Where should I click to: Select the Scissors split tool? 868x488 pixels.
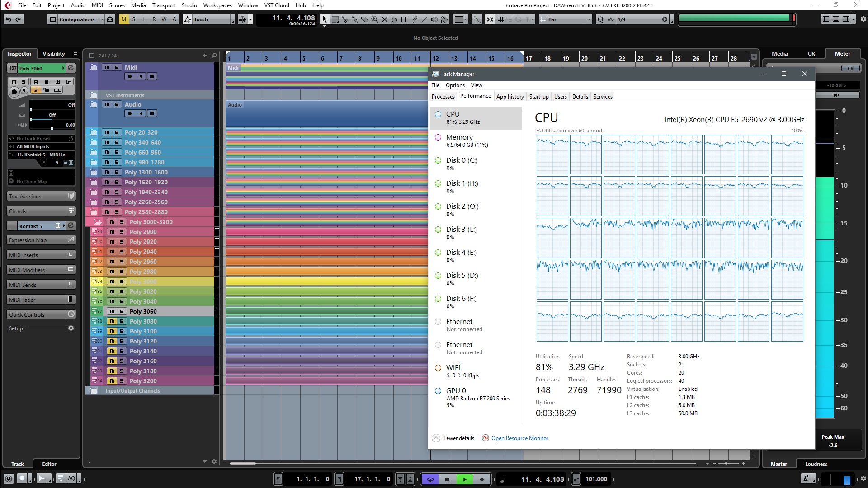pos(345,19)
